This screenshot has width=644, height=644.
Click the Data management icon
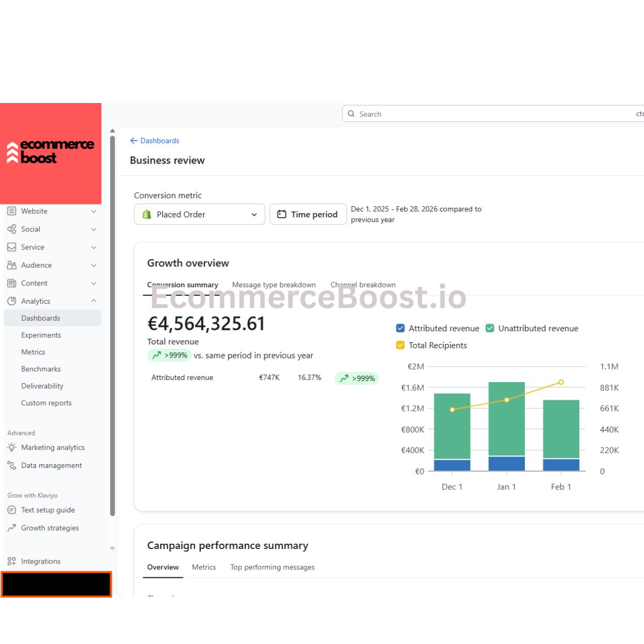point(12,465)
